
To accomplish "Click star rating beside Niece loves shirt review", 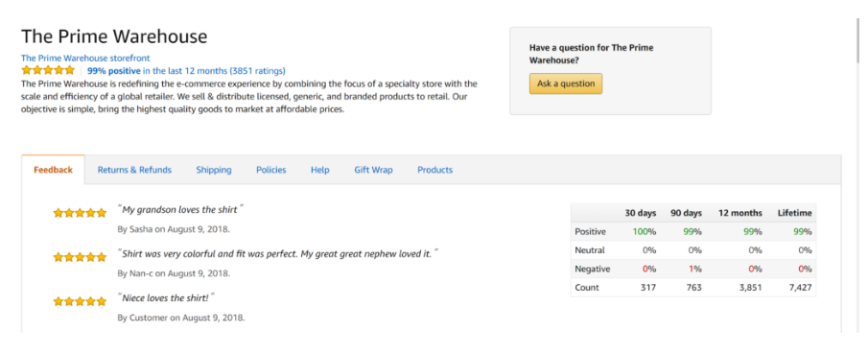I will [80, 301].
